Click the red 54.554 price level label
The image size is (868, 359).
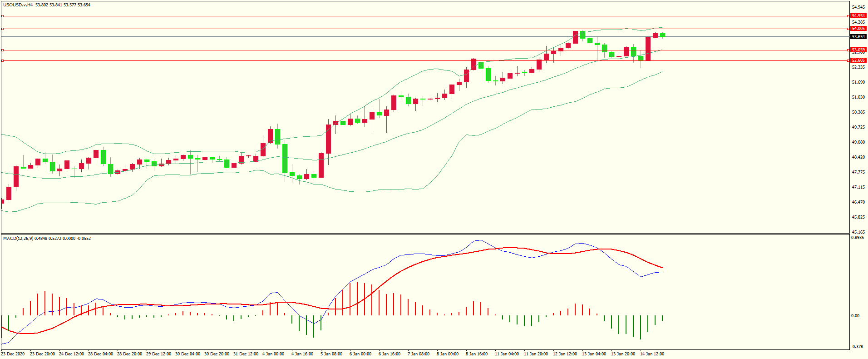click(858, 16)
